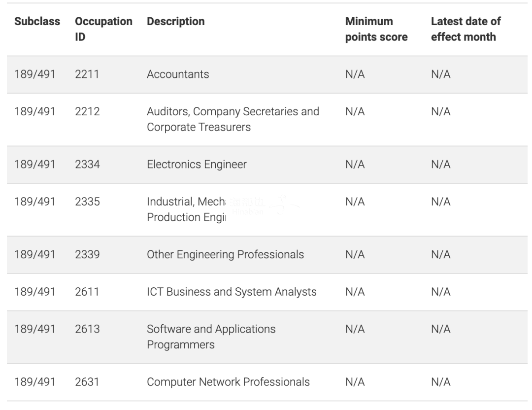Click occupation ID 2611
This screenshot has height=410, width=532.
[x=87, y=292]
